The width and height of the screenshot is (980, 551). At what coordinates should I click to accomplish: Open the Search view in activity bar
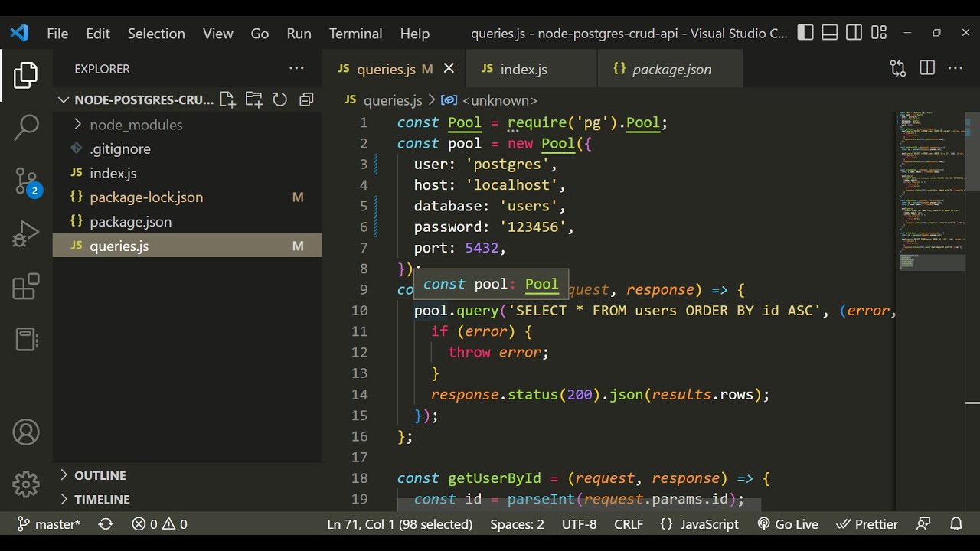(x=26, y=127)
